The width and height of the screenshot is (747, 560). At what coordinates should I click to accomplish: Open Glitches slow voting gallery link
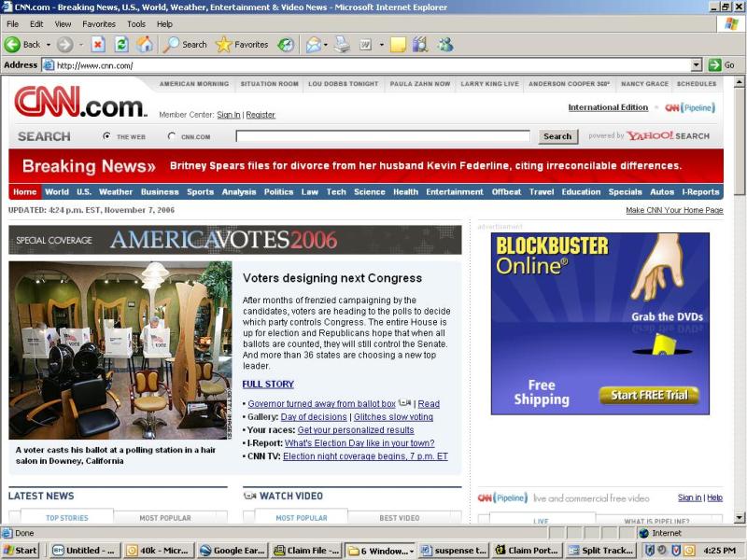point(393,417)
